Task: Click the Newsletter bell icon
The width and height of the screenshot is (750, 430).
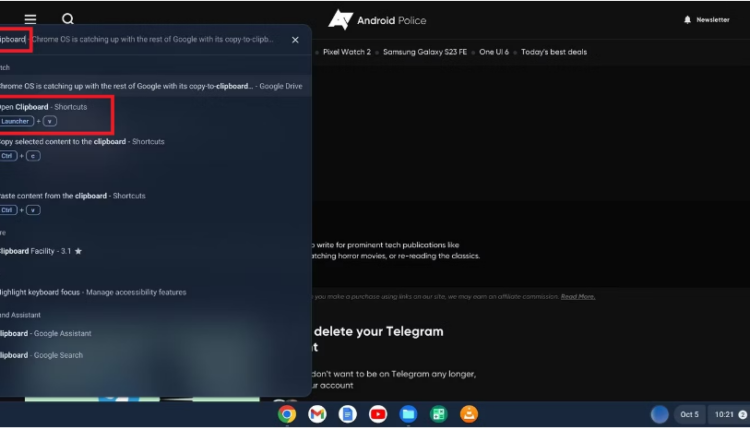Action: [687, 20]
